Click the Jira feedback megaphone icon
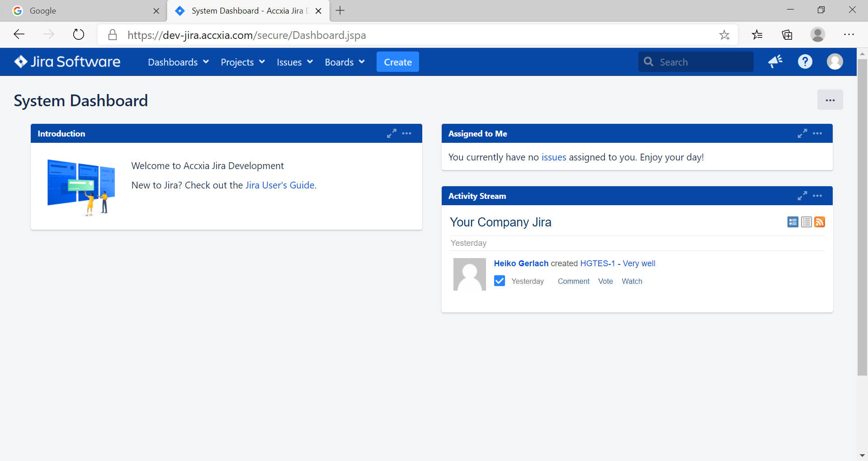The width and height of the screenshot is (868, 461). coord(775,61)
